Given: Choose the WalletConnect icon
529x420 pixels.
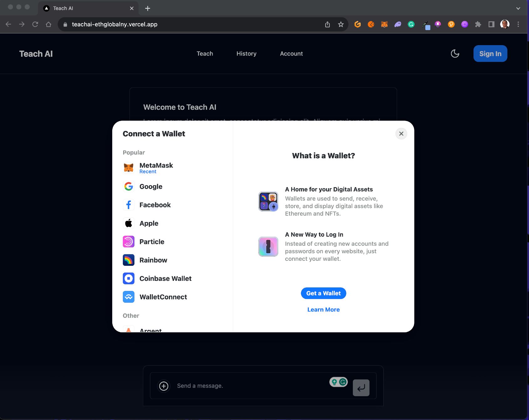Looking at the screenshot, I should click(128, 297).
